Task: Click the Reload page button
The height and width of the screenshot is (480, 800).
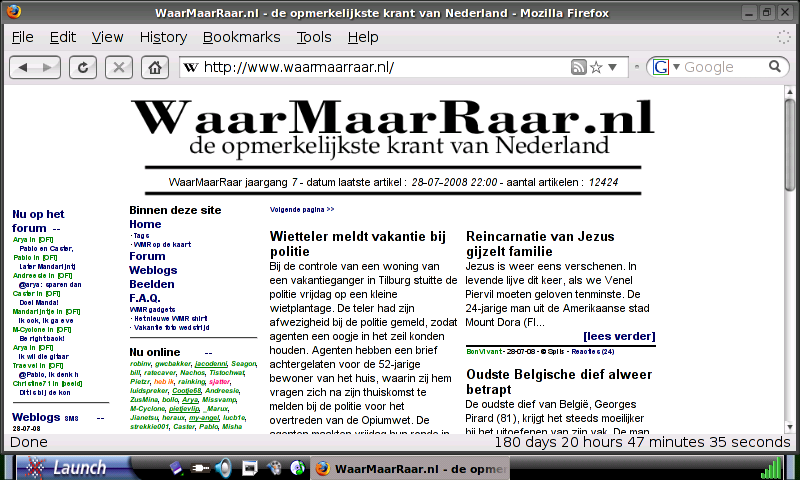Action: (x=85, y=67)
